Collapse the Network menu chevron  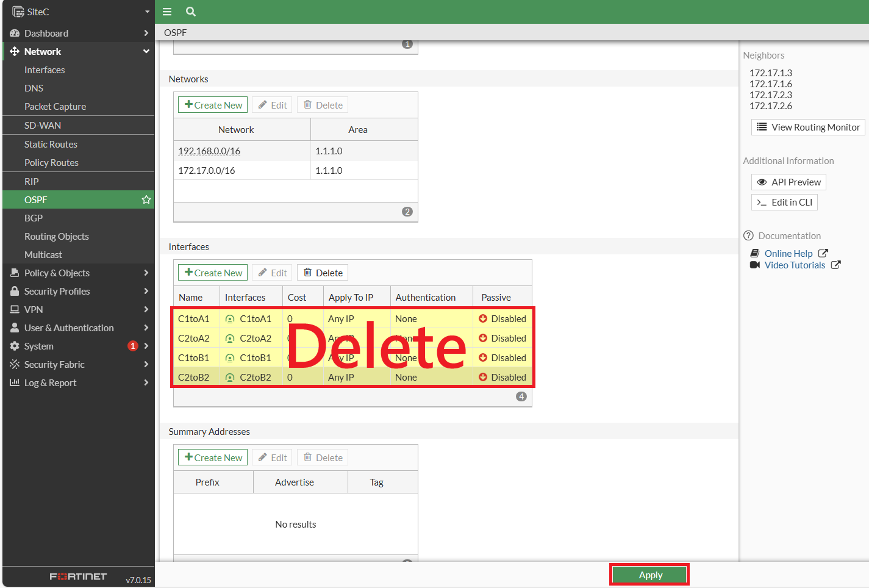click(x=146, y=51)
